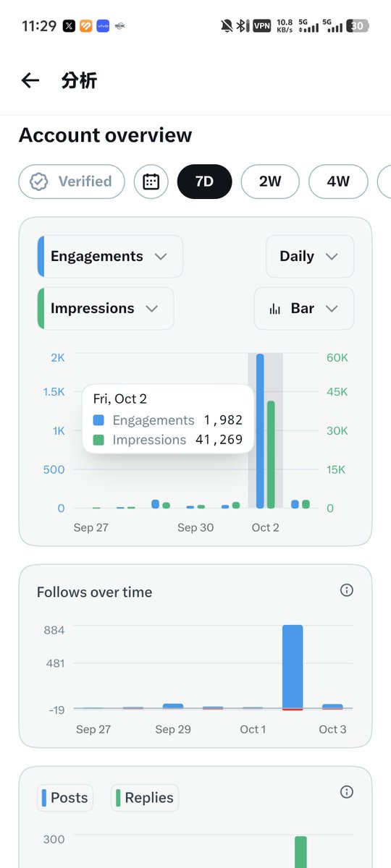Tap the bar chart icon next to Bar
The width and height of the screenshot is (391, 868).
click(x=274, y=309)
